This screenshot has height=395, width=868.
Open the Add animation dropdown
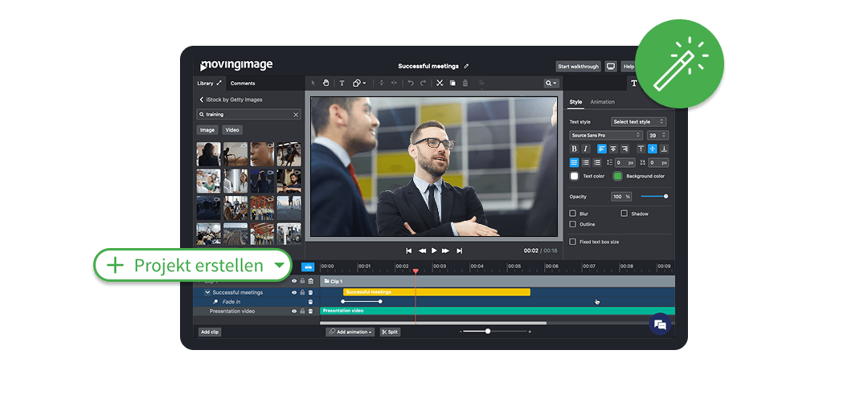[350, 332]
